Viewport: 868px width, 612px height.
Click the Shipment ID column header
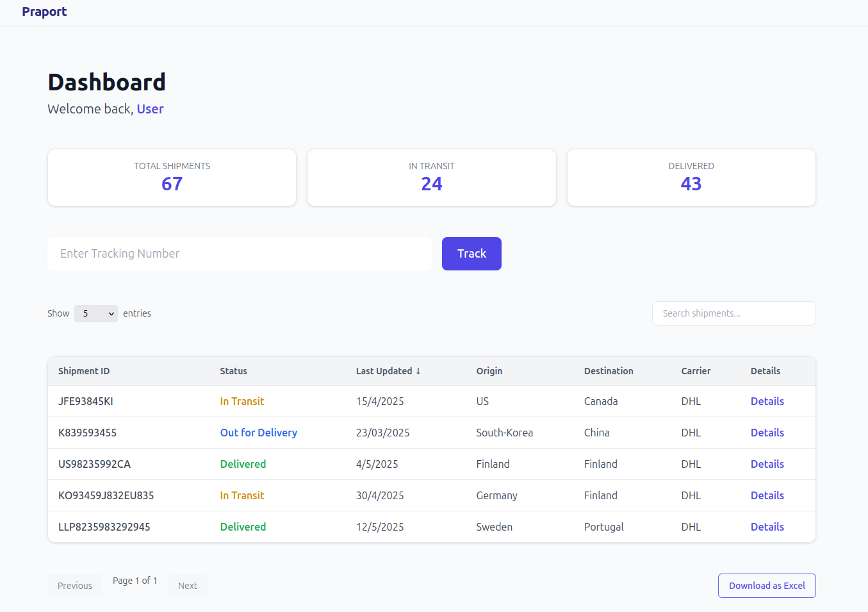tap(84, 370)
